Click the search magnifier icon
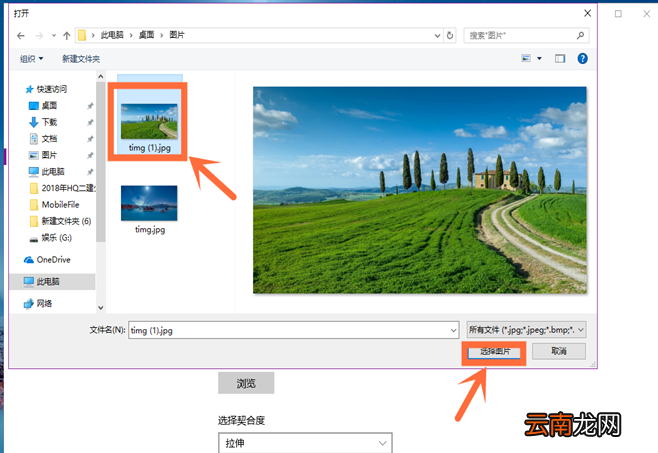The image size is (658, 453). pyautogui.click(x=580, y=35)
